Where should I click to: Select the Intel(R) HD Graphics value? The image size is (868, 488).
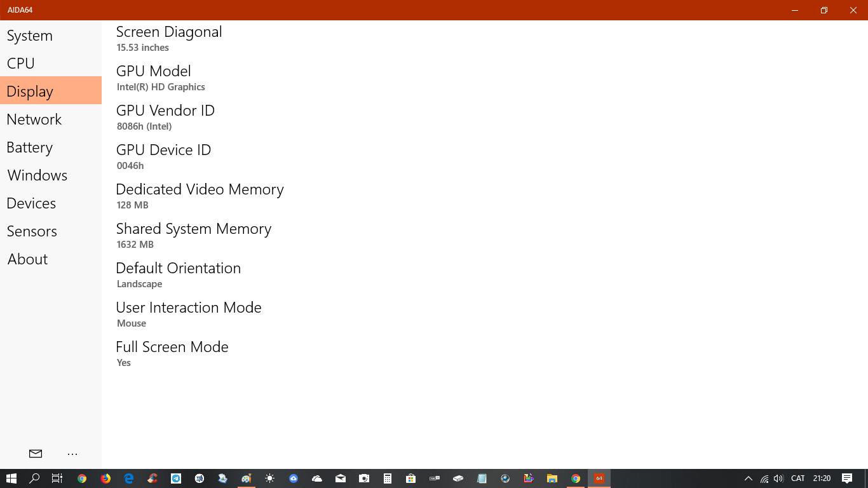point(161,87)
